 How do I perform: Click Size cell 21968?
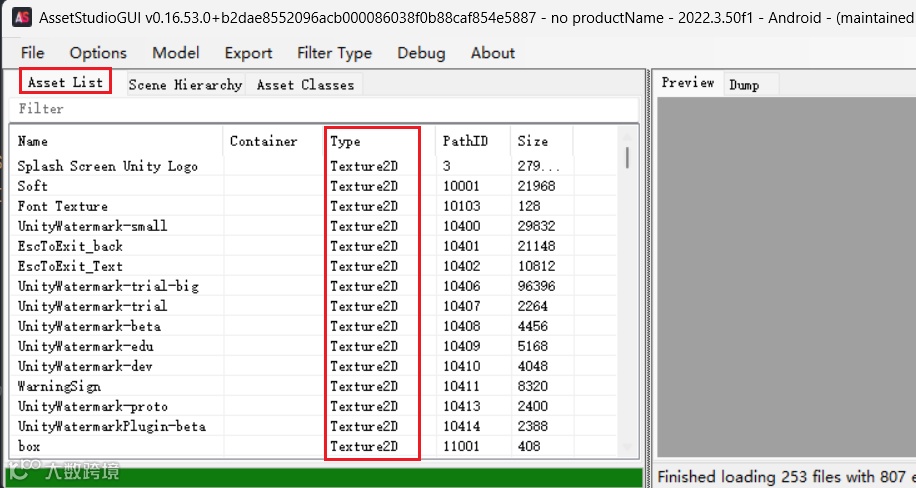coord(536,186)
